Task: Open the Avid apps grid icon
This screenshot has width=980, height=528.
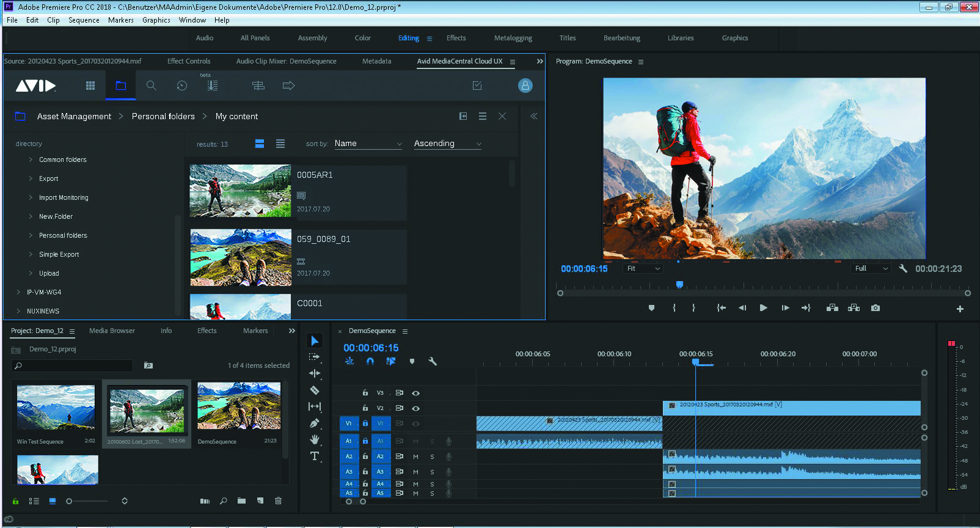Action: 90,86
